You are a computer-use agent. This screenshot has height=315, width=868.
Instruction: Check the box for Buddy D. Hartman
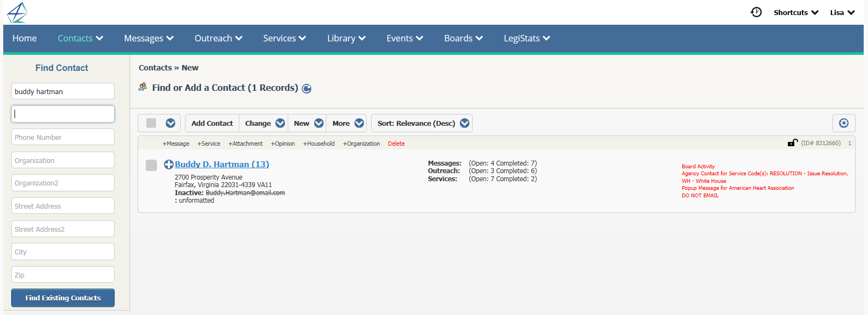point(152,165)
